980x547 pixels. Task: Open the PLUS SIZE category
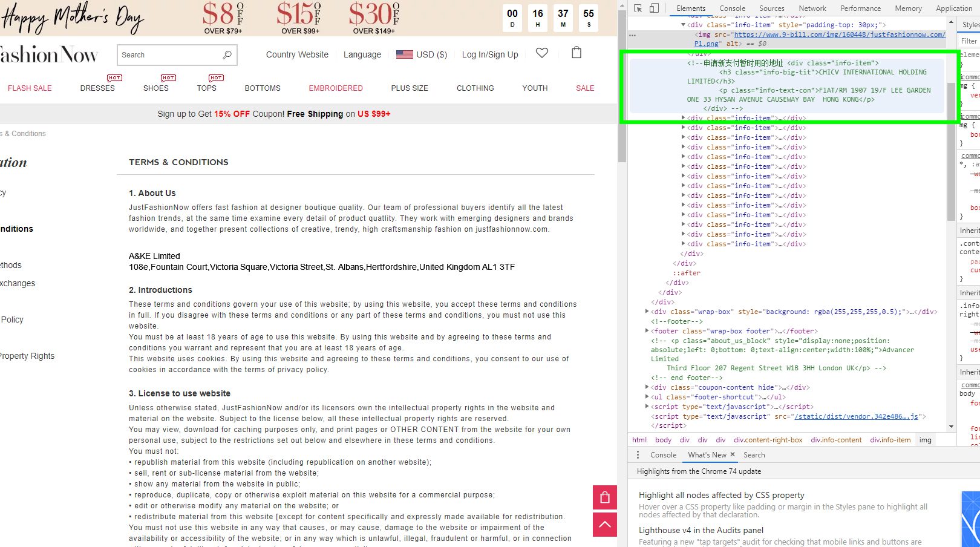[410, 88]
